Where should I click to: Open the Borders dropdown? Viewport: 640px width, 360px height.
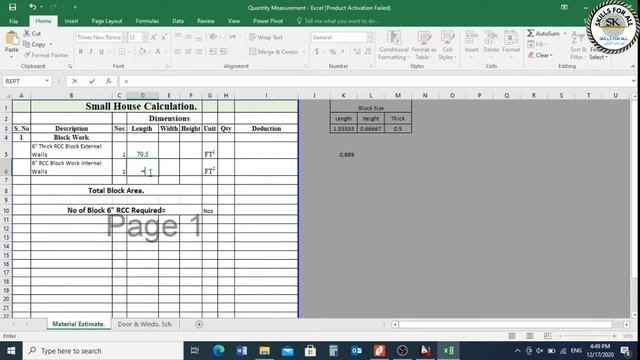pyautogui.click(x=129, y=52)
